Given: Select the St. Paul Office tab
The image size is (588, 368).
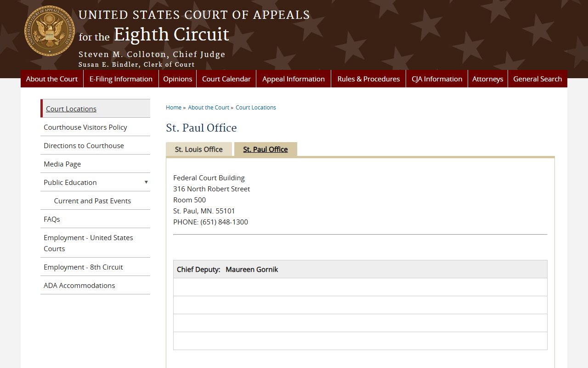Looking at the screenshot, I should [x=266, y=149].
